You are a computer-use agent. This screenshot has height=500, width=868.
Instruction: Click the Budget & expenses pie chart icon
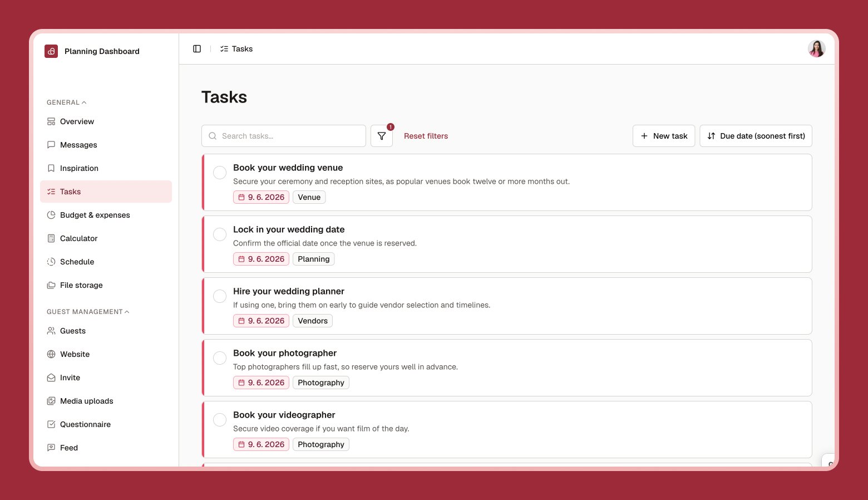pyautogui.click(x=51, y=215)
